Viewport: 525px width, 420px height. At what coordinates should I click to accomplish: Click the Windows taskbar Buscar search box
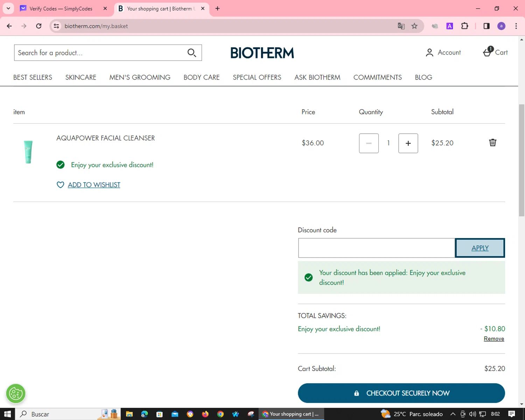click(68, 414)
